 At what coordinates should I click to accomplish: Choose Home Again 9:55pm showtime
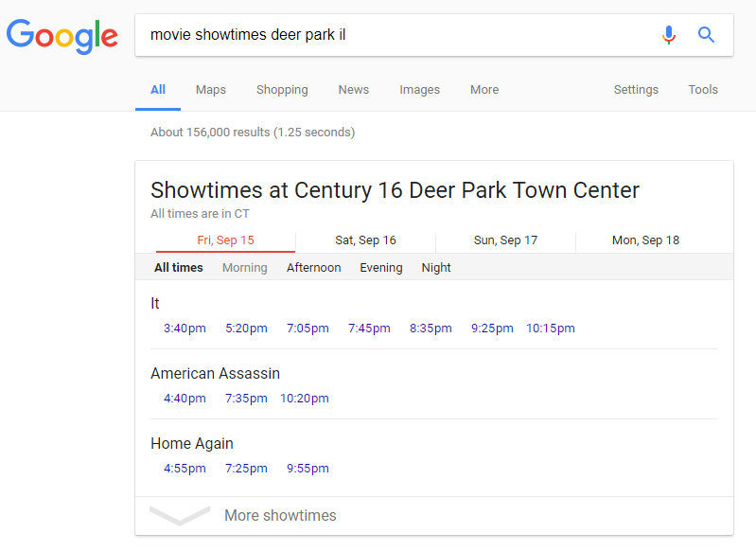pos(308,469)
